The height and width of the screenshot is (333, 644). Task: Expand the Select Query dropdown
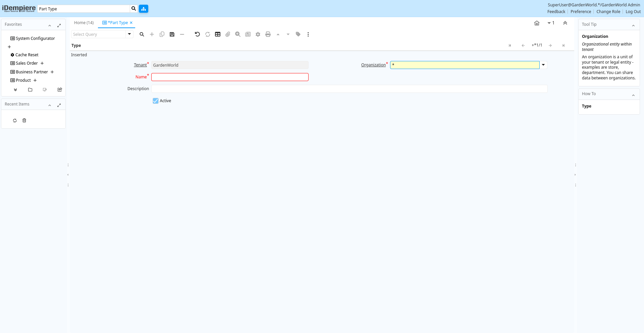pos(129,34)
